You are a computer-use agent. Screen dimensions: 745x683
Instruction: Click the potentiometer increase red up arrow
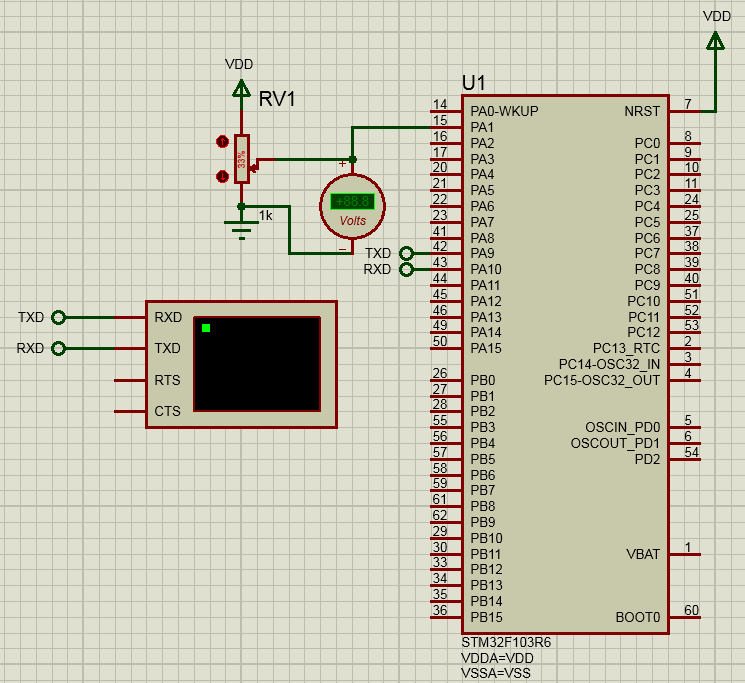pos(222,142)
